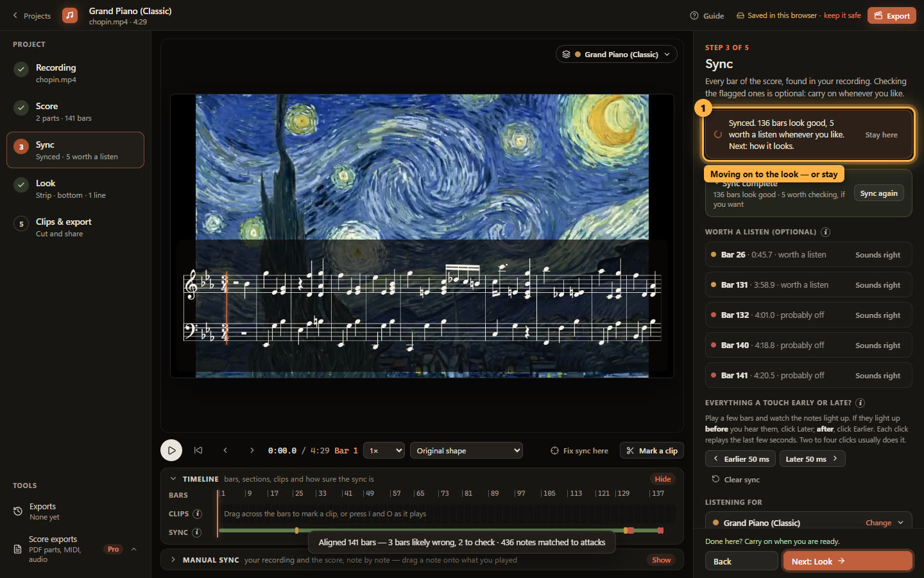Screen dimensions: 924x578
Task: Click the green sync confidence bar
Action: click(441, 530)
